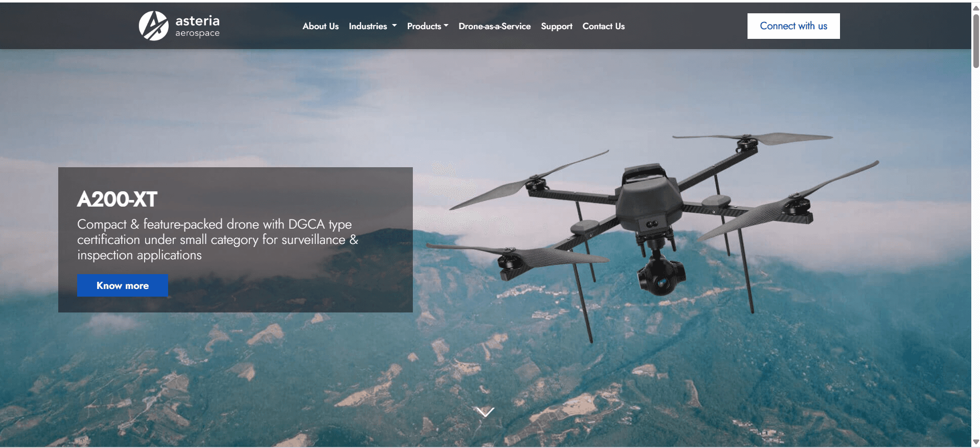980x448 pixels.
Task: Expand the Products dropdown caret
Action: (x=446, y=26)
